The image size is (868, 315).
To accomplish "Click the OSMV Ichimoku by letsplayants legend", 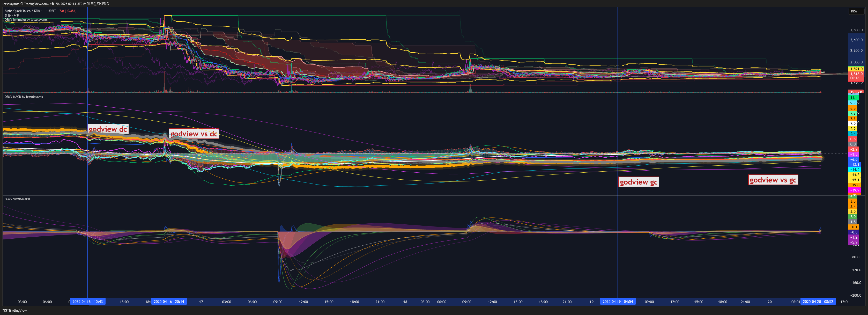I will tap(26, 20).
